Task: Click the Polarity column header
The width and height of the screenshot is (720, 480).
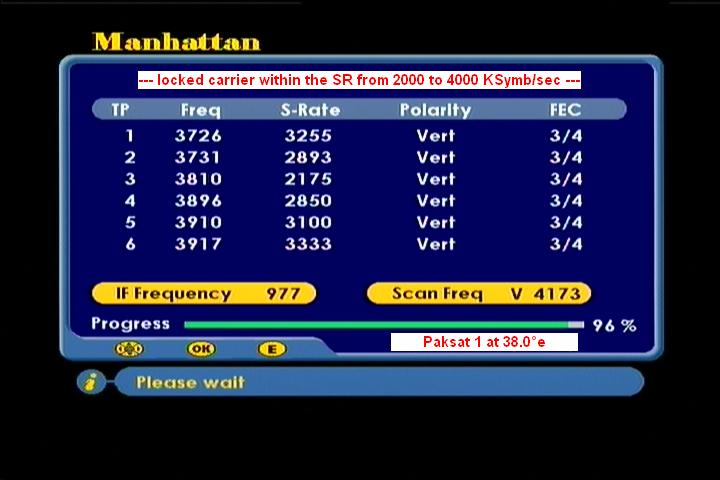Action: [435, 110]
